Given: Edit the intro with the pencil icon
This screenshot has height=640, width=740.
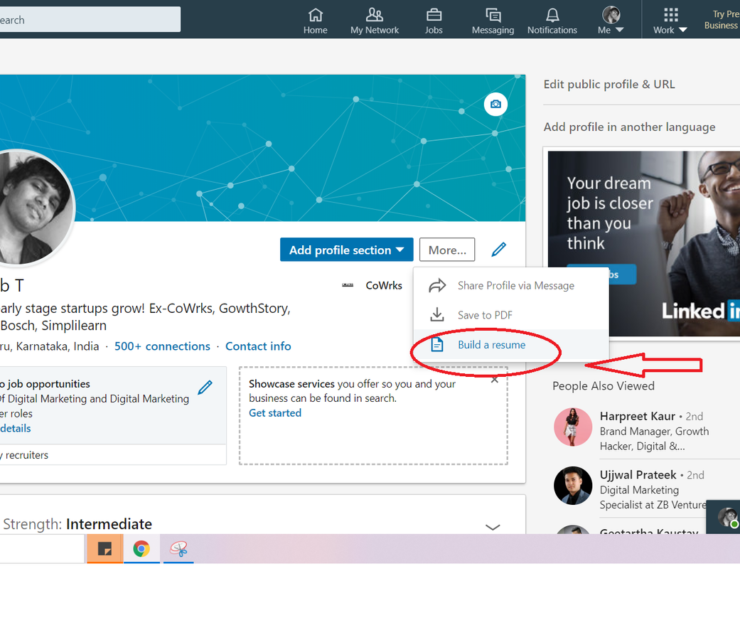Looking at the screenshot, I should [x=499, y=249].
